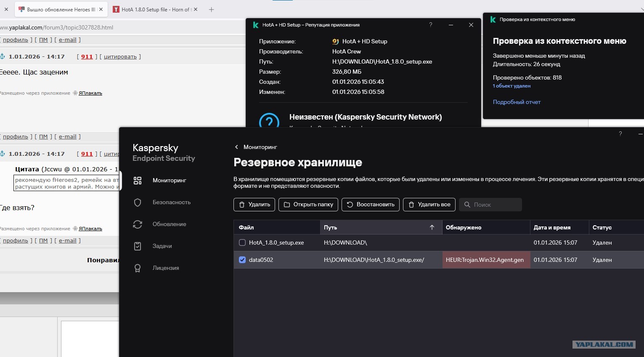Click the 1 объект удален link
This screenshot has width=644, height=357.
pyautogui.click(x=511, y=86)
